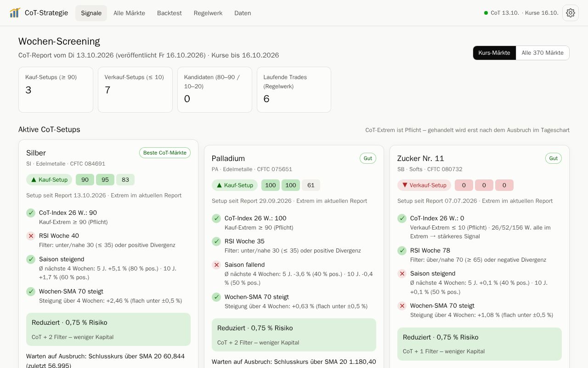Image resolution: width=588 pixels, height=368 pixels.
Task: Click the check icon beside Silber Saison steigend
Action: [31, 259]
